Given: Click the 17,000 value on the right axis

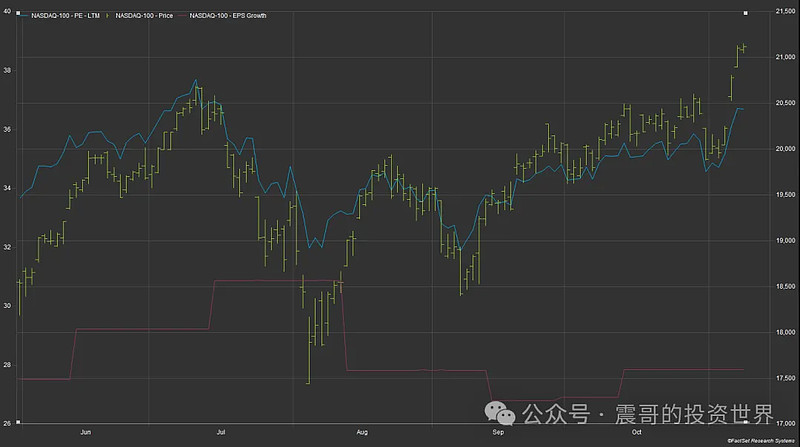Looking at the screenshot, I should pyautogui.click(x=785, y=424).
